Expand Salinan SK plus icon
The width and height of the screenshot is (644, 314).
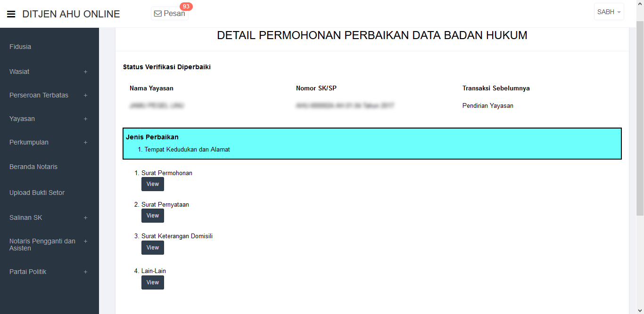(x=85, y=218)
